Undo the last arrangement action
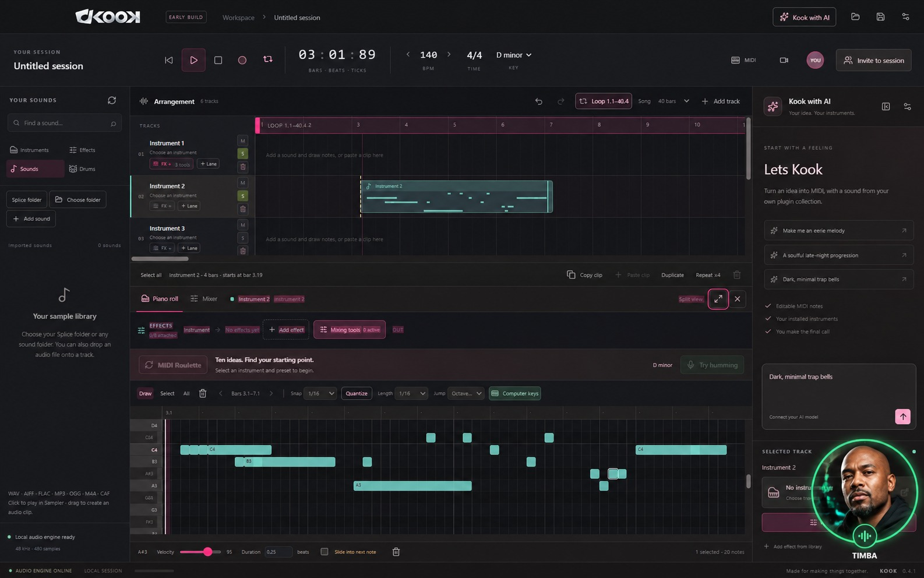The width and height of the screenshot is (924, 578). (539, 101)
